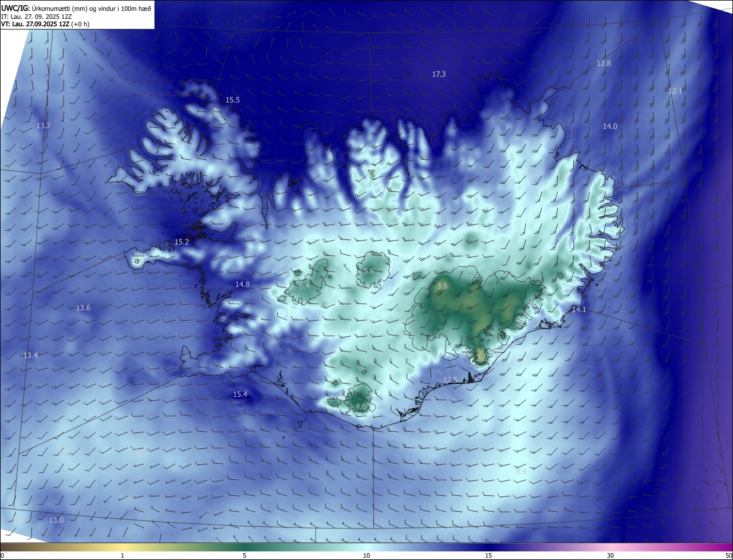
Task: Click the 12.1 value on the map
Action: [675, 91]
